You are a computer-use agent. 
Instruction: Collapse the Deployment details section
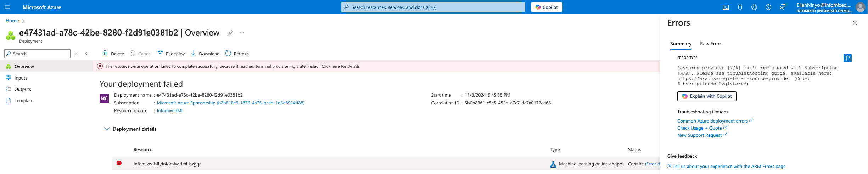click(130, 129)
